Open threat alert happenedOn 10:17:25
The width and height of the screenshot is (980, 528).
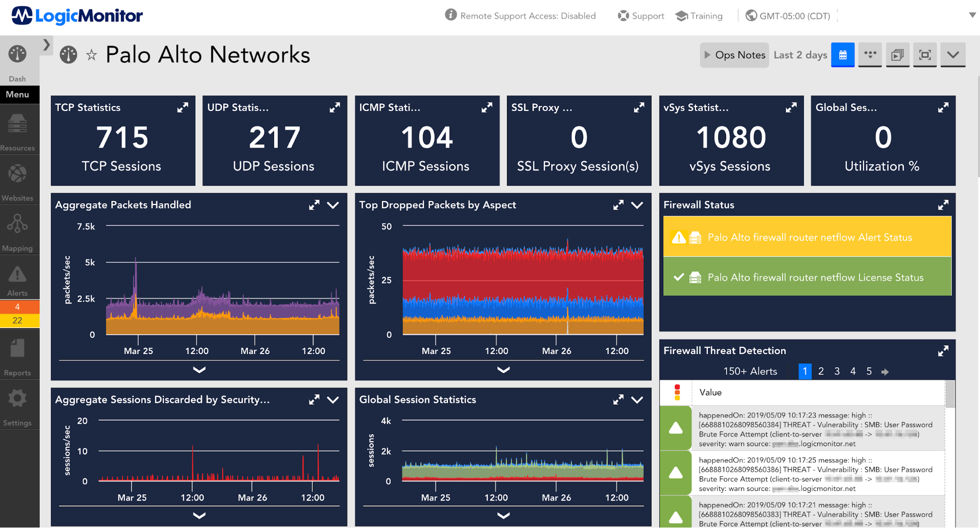(802, 474)
